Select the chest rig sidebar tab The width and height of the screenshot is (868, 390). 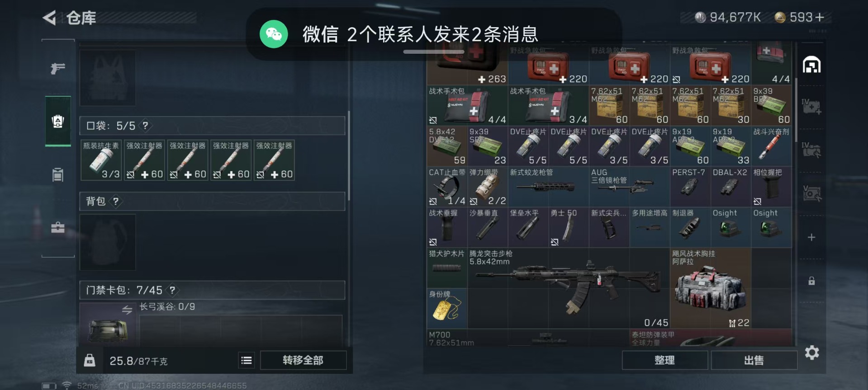coord(58,174)
